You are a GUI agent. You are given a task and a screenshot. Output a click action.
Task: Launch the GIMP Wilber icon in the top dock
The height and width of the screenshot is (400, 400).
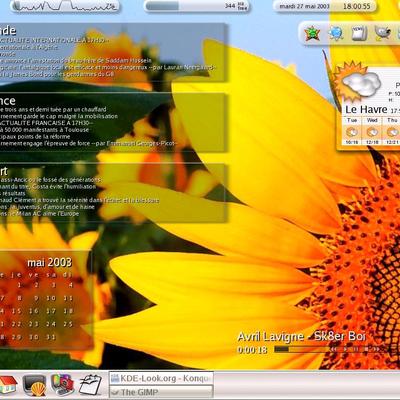[x=382, y=33]
